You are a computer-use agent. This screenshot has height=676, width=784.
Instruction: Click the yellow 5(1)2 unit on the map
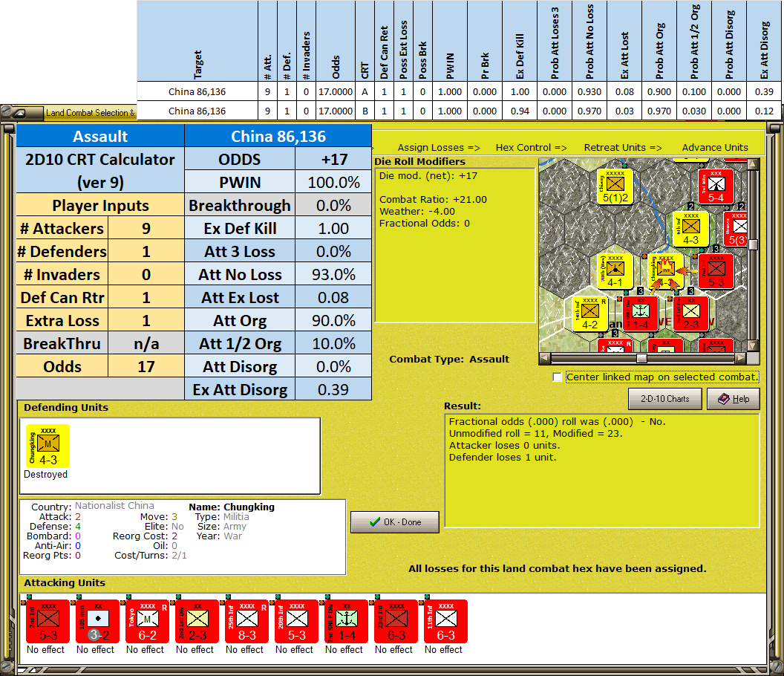pos(615,186)
